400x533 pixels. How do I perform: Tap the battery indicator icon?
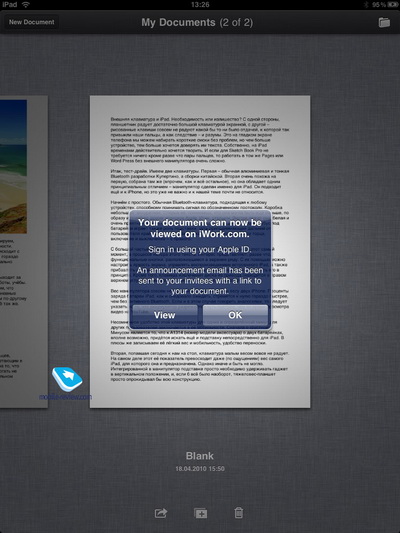[393, 5]
